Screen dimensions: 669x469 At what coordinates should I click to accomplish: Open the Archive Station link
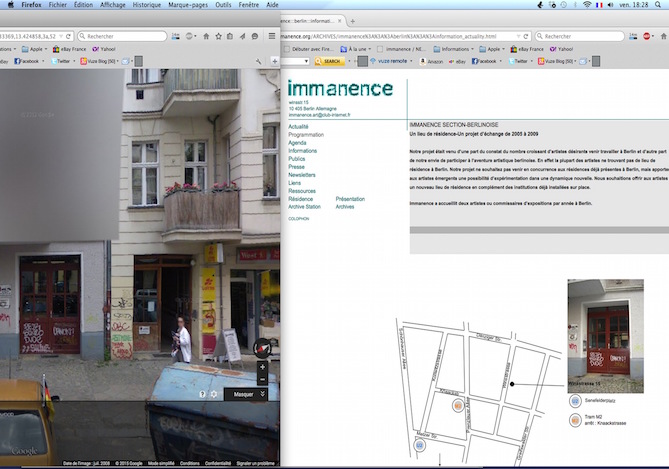coord(304,207)
